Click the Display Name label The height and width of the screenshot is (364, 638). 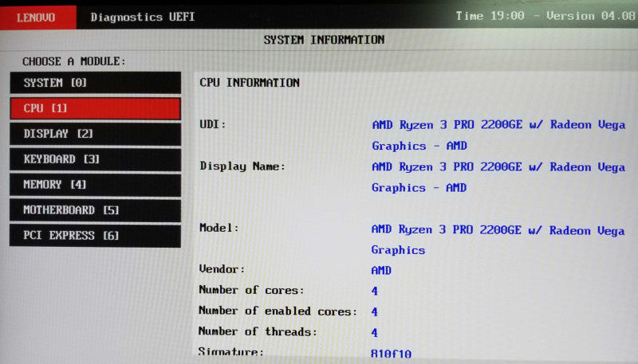pos(242,166)
